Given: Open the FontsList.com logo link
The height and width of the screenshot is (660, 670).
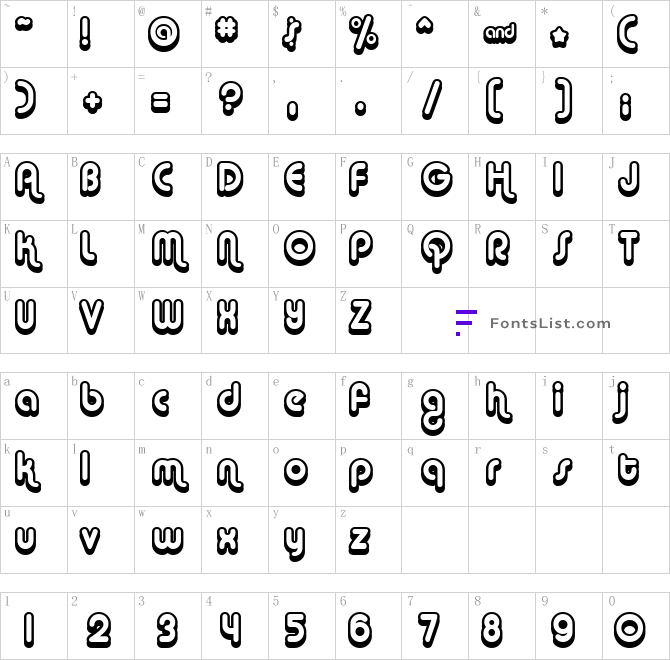Looking at the screenshot, I should tap(533, 323).
